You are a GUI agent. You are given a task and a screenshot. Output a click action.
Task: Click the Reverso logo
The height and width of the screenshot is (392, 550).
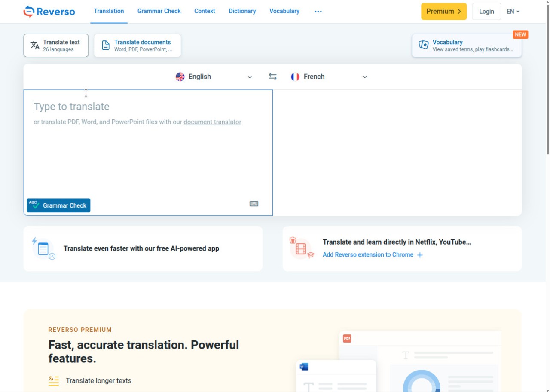[49, 12]
